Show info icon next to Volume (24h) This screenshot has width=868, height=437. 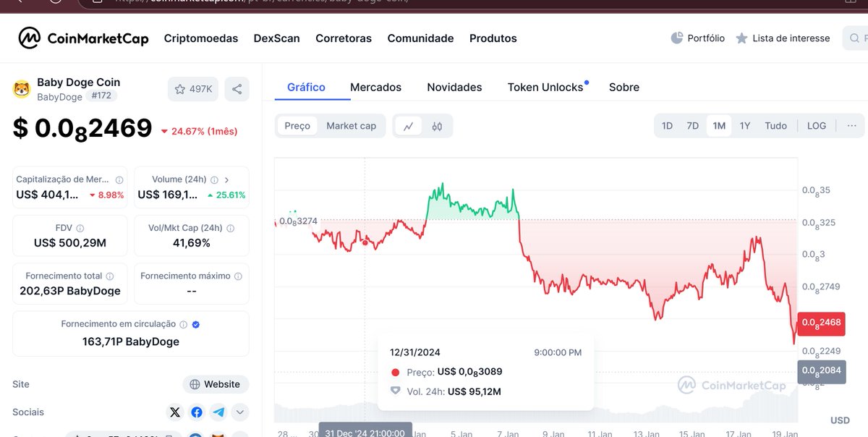click(215, 180)
